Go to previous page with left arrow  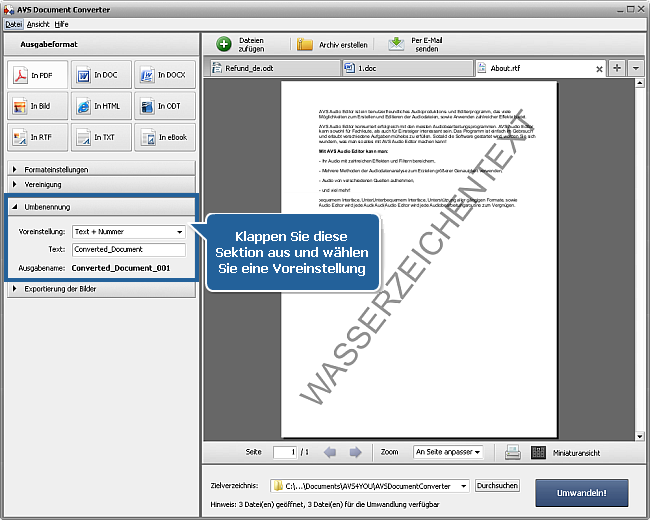pos(330,452)
